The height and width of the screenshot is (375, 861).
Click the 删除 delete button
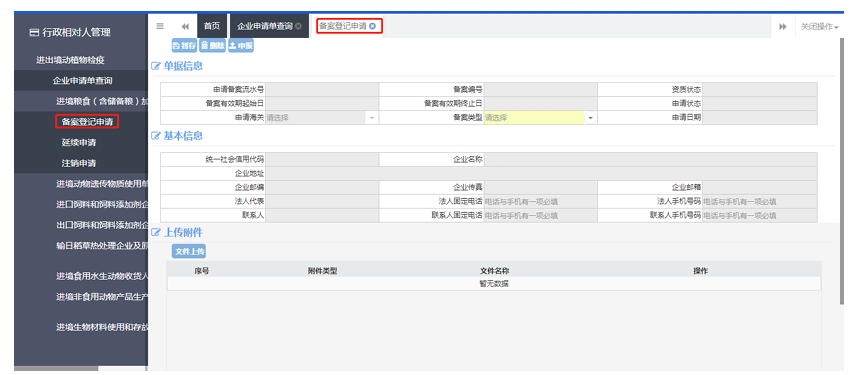[213, 46]
